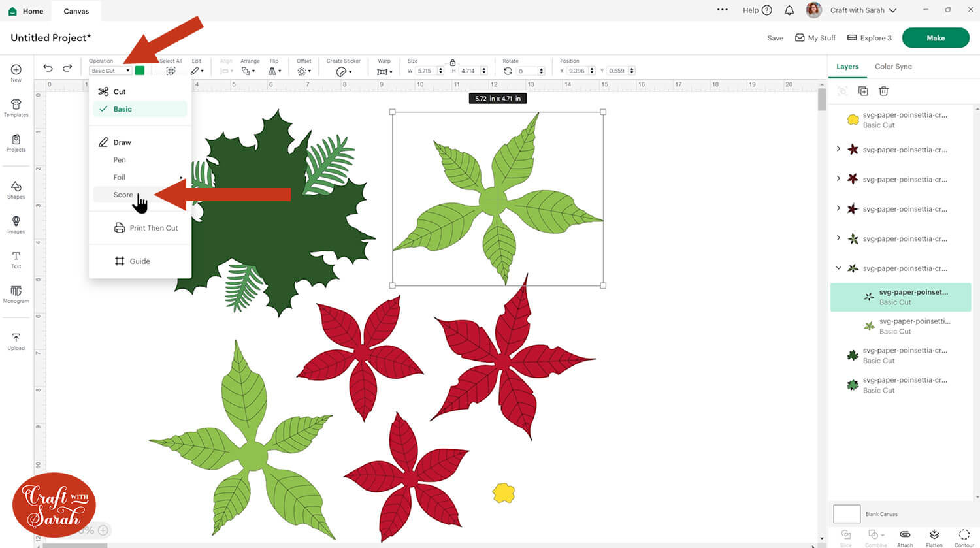Click the Save link
980x548 pixels.
775,38
